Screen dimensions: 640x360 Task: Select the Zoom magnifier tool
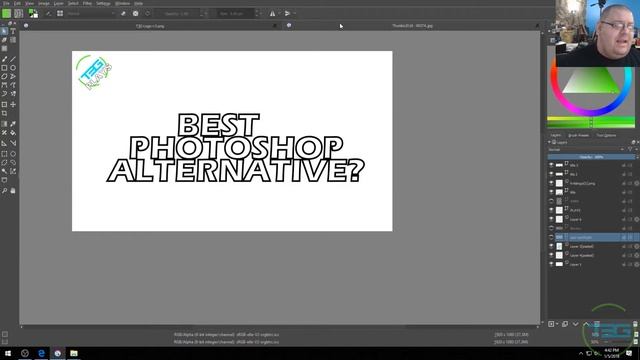(x=4, y=191)
